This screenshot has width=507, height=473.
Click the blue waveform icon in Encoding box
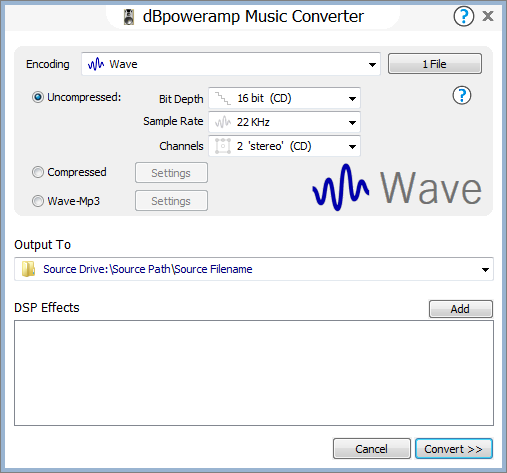pos(96,64)
